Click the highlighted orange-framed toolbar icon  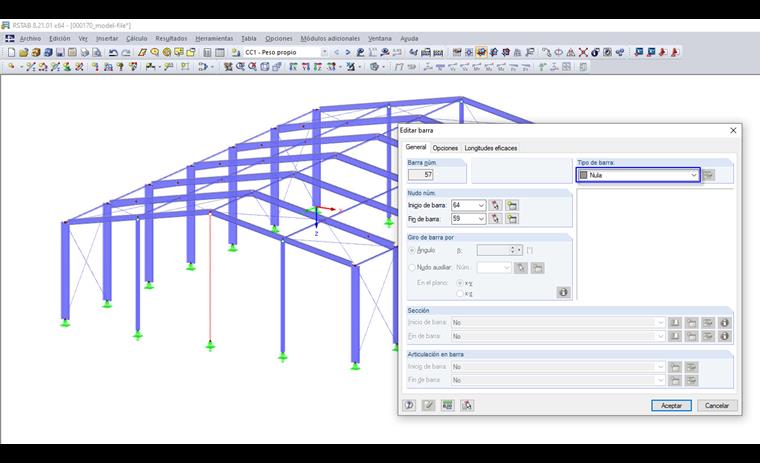pyautogui.click(x=481, y=52)
